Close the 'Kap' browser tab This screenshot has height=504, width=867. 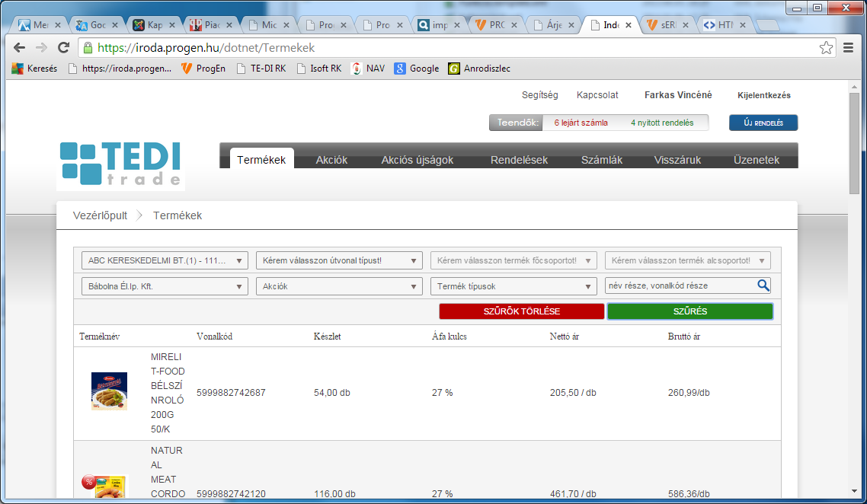pos(172,25)
